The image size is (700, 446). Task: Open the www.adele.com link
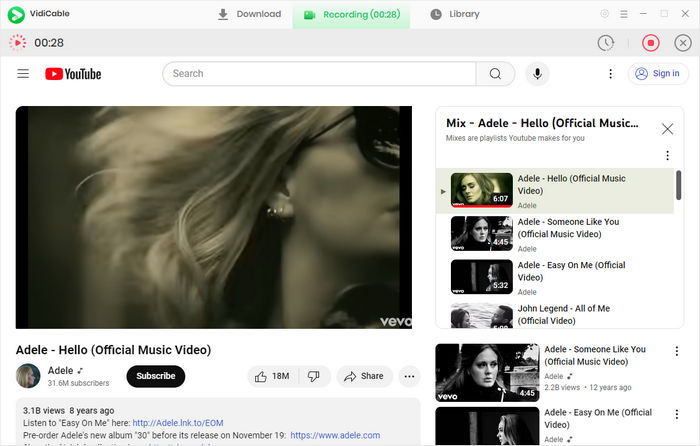coord(335,435)
